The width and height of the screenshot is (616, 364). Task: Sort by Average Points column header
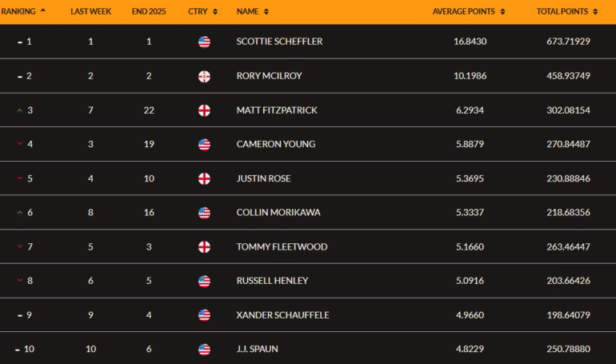click(469, 12)
